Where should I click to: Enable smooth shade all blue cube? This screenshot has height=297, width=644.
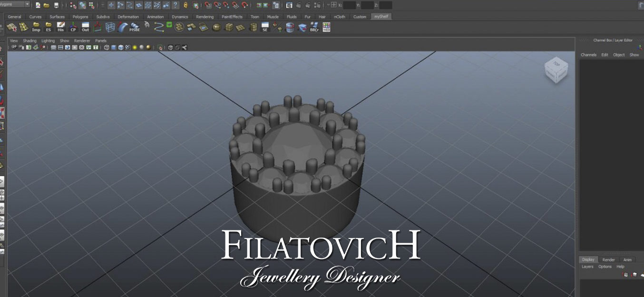(x=114, y=47)
